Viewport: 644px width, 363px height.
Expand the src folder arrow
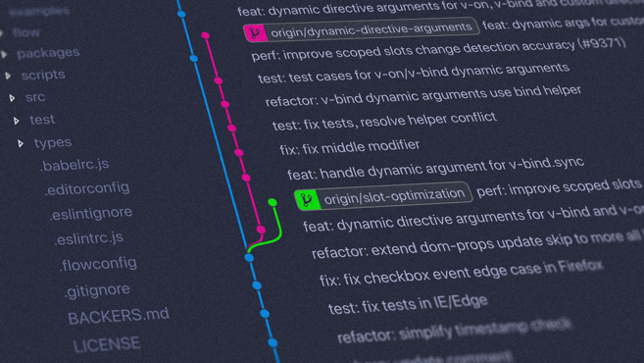pyautogui.click(x=13, y=98)
